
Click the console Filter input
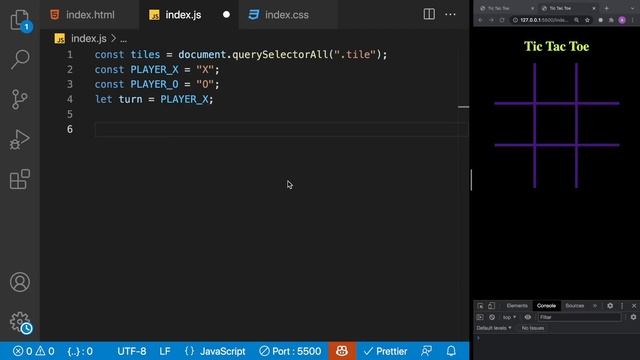[580, 317]
